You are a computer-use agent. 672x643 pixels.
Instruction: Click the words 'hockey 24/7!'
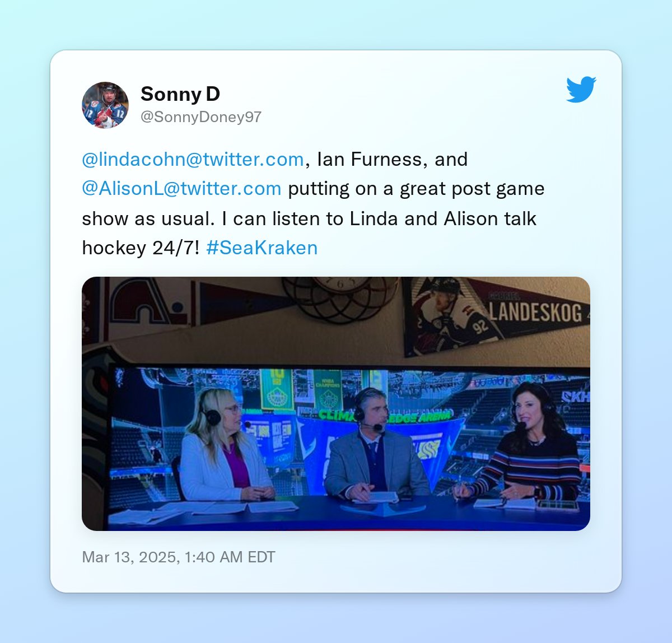141,248
